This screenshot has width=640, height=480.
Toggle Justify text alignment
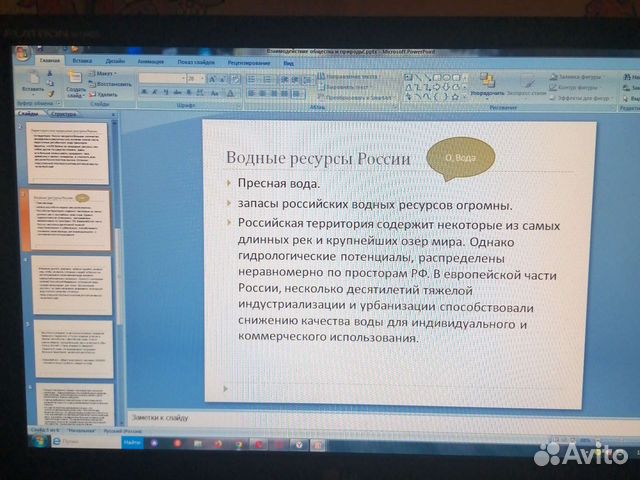pyautogui.click(x=284, y=94)
